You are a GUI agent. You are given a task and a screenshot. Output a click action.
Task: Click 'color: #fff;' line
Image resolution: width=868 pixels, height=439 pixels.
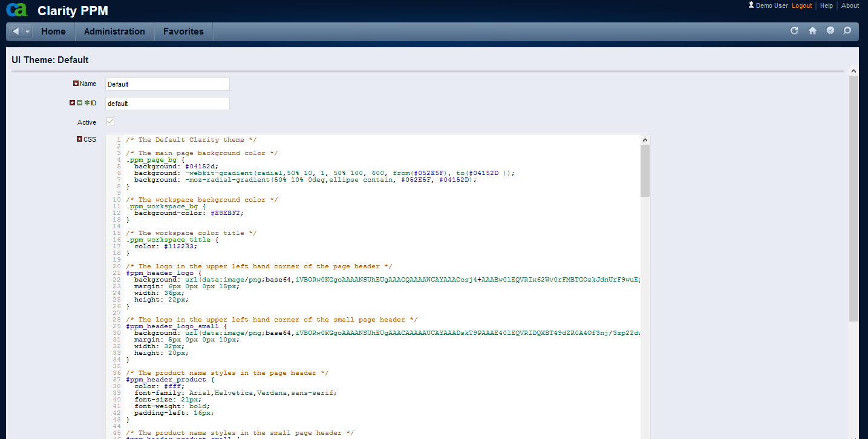coord(160,386)
